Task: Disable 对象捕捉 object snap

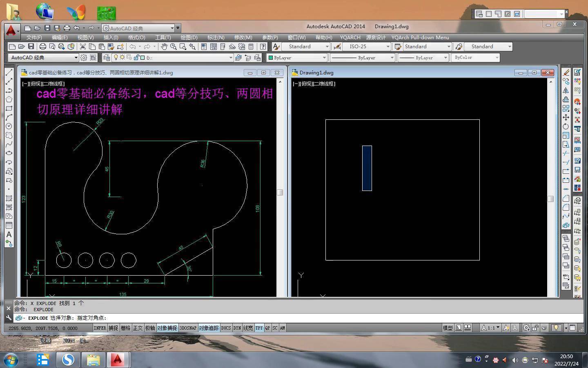Action: (167, 328)
